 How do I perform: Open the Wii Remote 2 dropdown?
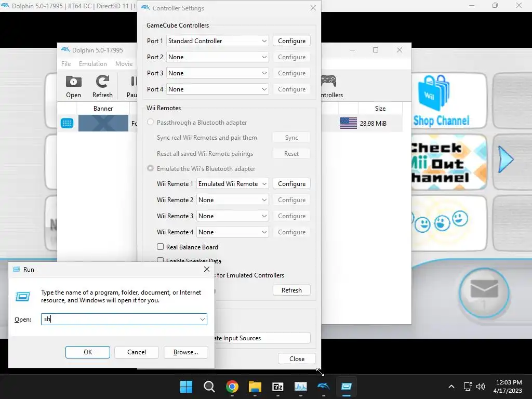coord(233,200)
